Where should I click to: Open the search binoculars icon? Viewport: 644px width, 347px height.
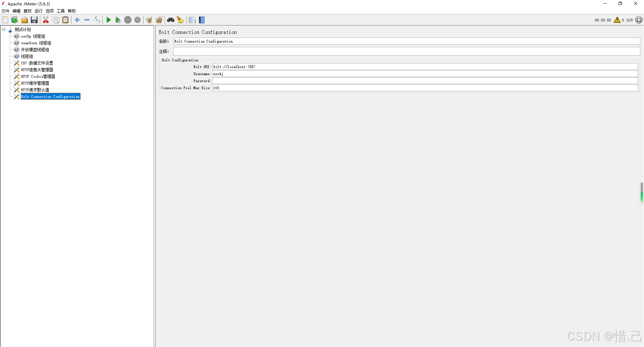coord(171,20)
